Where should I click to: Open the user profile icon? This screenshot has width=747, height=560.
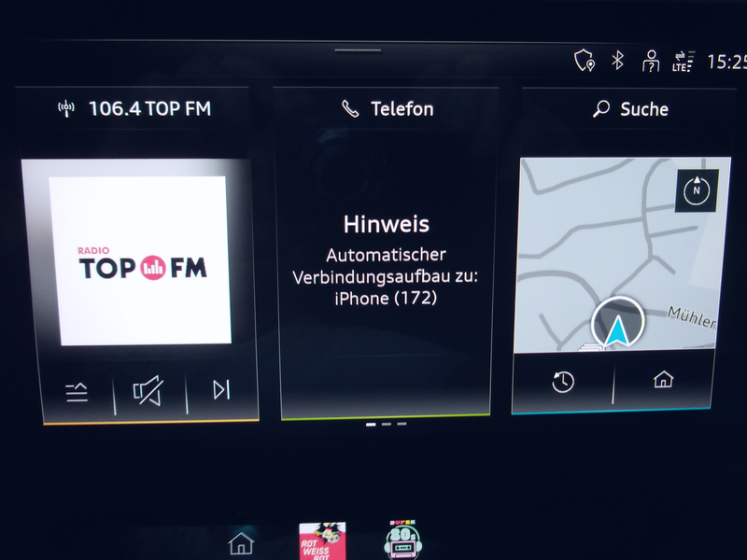(651, 61)
